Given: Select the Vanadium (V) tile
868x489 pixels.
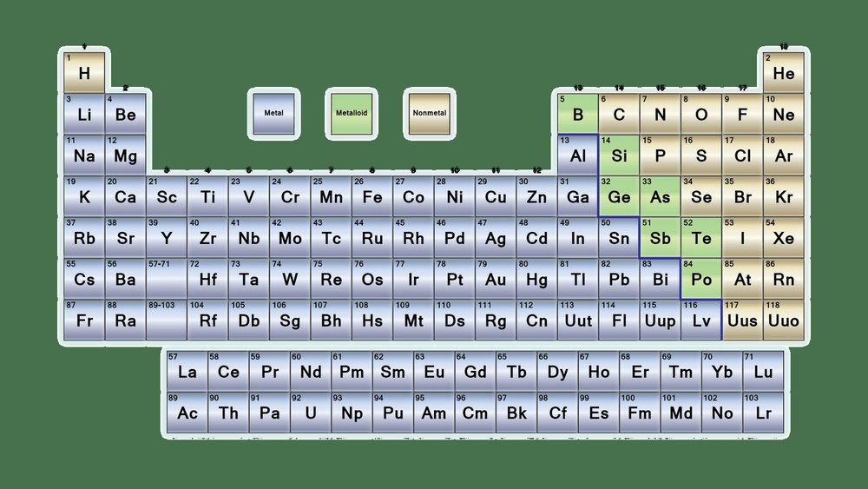Looking at the screenshot, I should pos(249,196).
